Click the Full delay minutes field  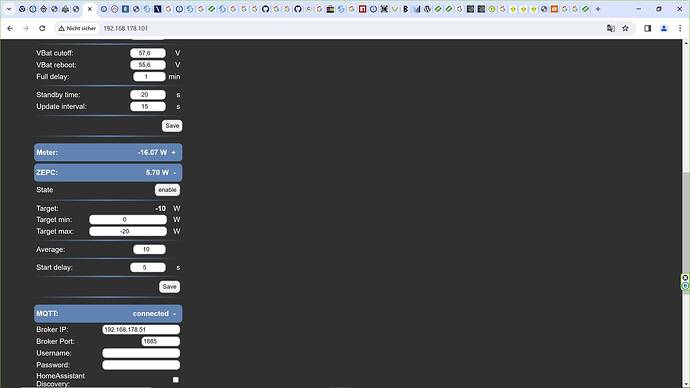149,77
